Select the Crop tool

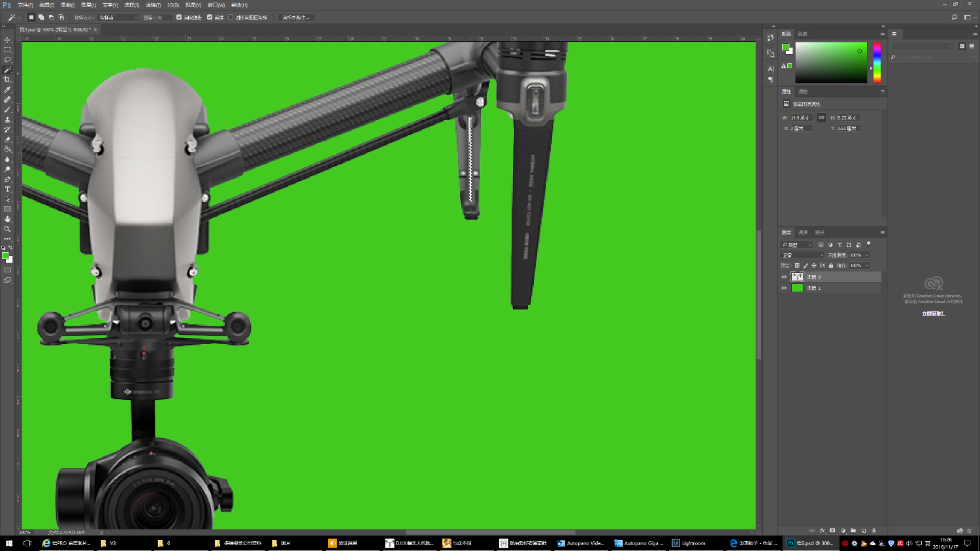pos(7,80)
